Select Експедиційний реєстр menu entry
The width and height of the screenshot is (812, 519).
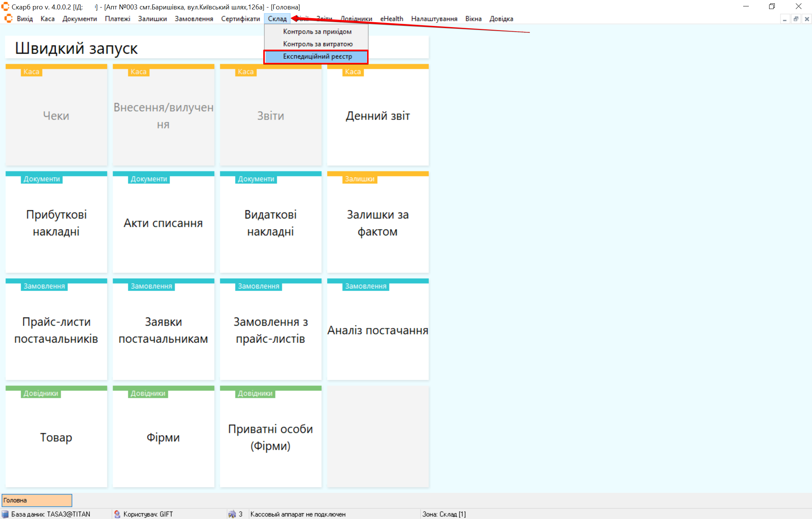(317, 56)
